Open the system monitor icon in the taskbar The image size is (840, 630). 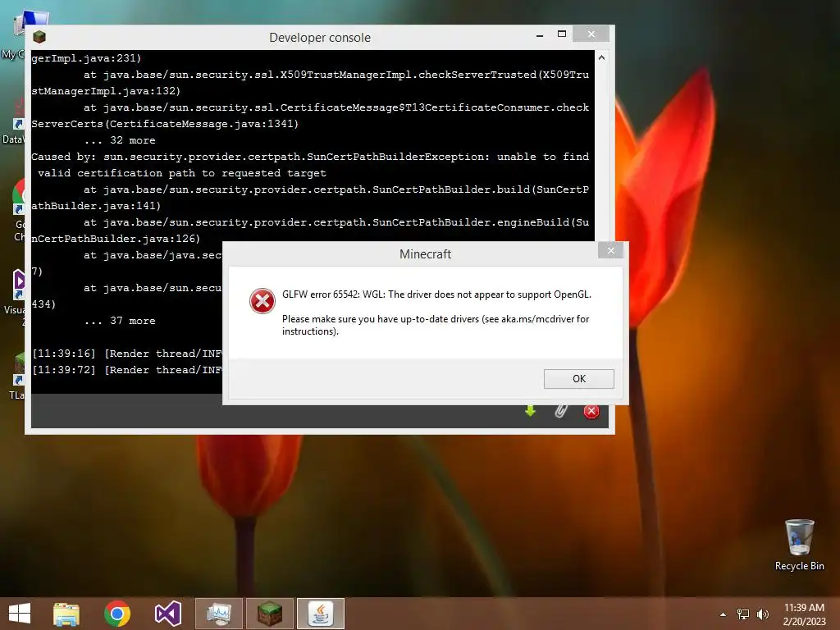click(218, 614)
